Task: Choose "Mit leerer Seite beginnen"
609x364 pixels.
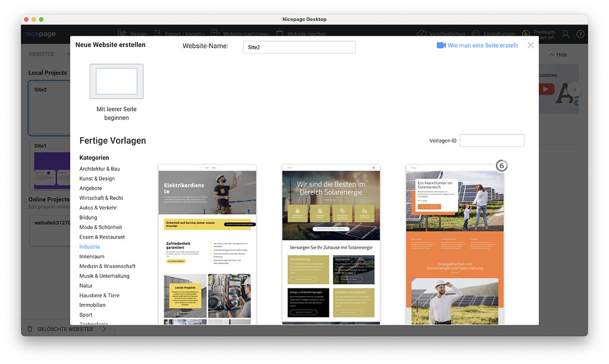Action: point(116,82)
